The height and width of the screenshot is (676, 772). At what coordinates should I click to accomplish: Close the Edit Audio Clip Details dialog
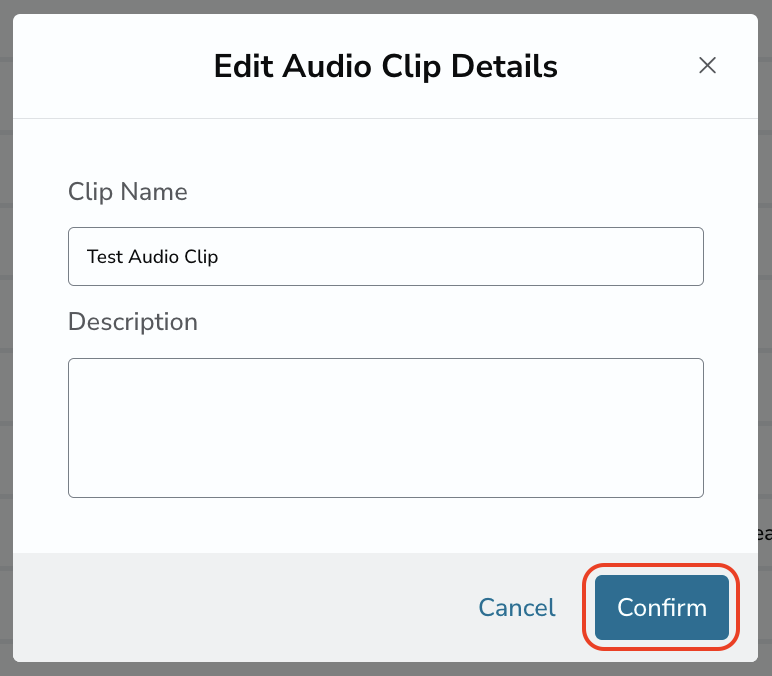click(707, 65)
